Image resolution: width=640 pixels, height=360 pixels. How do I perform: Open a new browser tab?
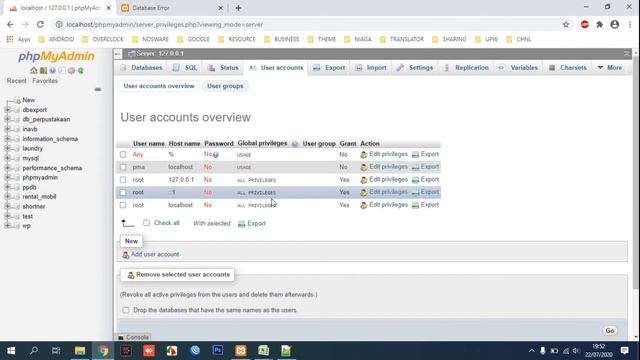coord(238,8)
